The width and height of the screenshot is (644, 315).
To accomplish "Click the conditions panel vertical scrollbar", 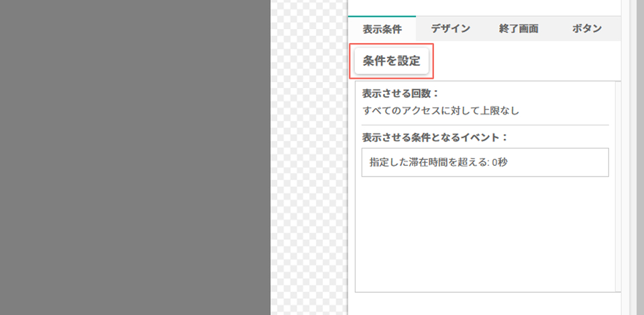I will coord(618,187).
